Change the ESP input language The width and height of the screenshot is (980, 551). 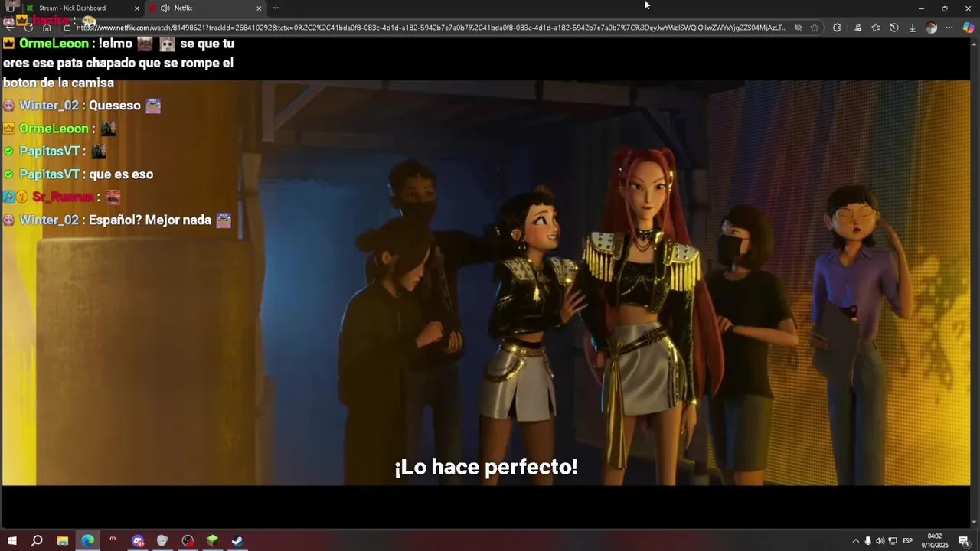coord(908,541)
